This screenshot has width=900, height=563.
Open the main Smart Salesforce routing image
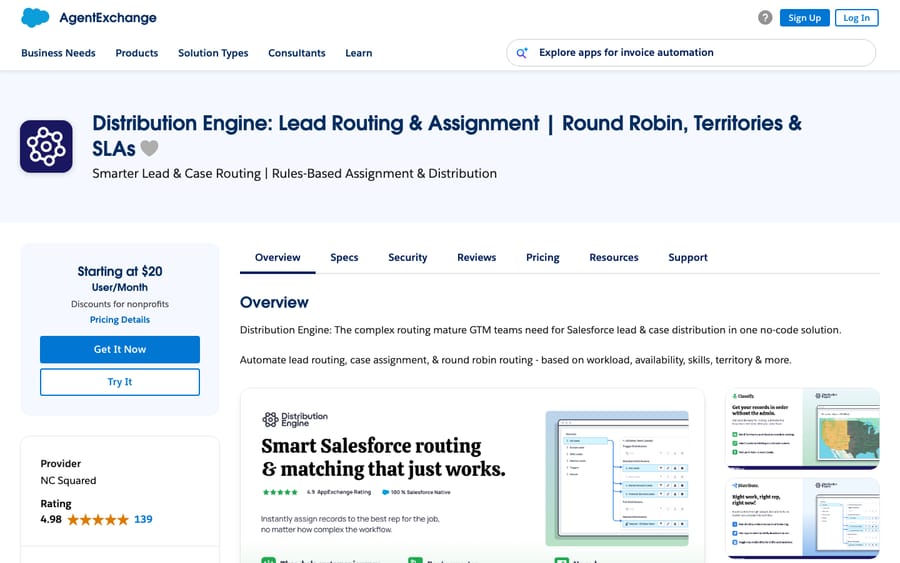point(472,476)
